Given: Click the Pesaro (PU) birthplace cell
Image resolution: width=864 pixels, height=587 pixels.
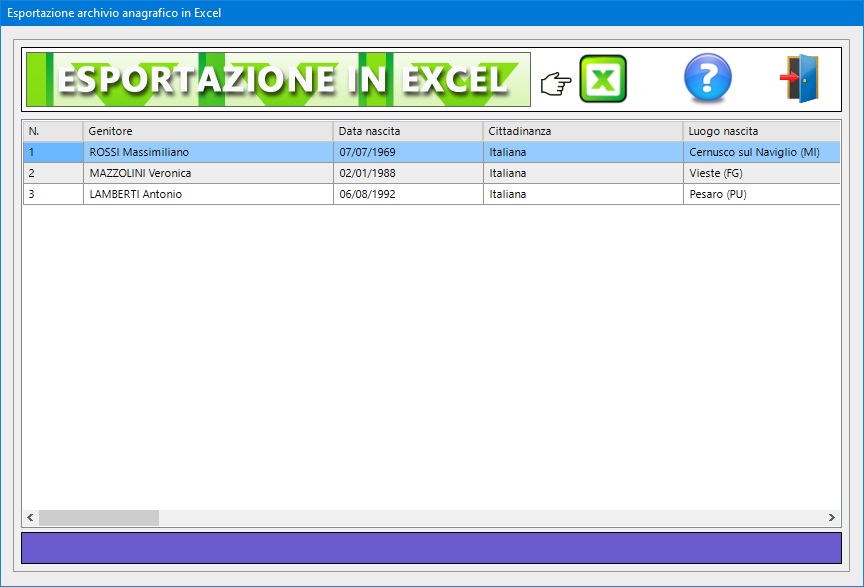Looking at the screenshot, I should click(x=717, y=194).
